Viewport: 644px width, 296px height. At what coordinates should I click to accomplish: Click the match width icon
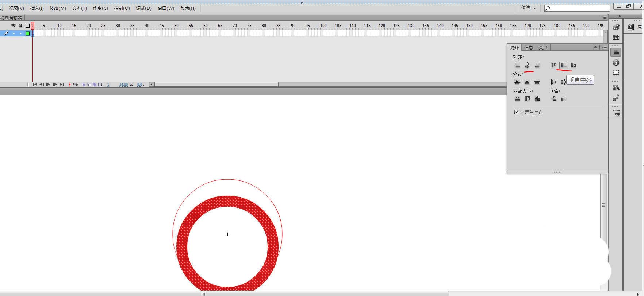point(517,99)
